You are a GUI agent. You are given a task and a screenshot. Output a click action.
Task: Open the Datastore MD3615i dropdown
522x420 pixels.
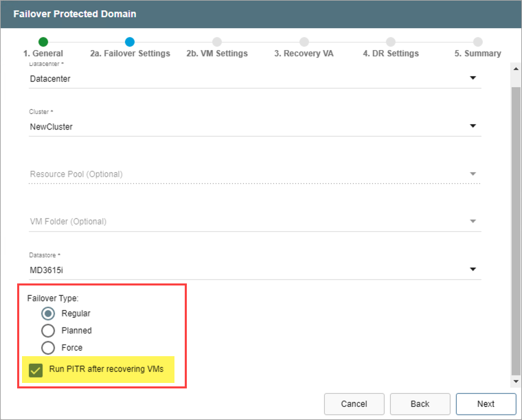tap(473, 270)
